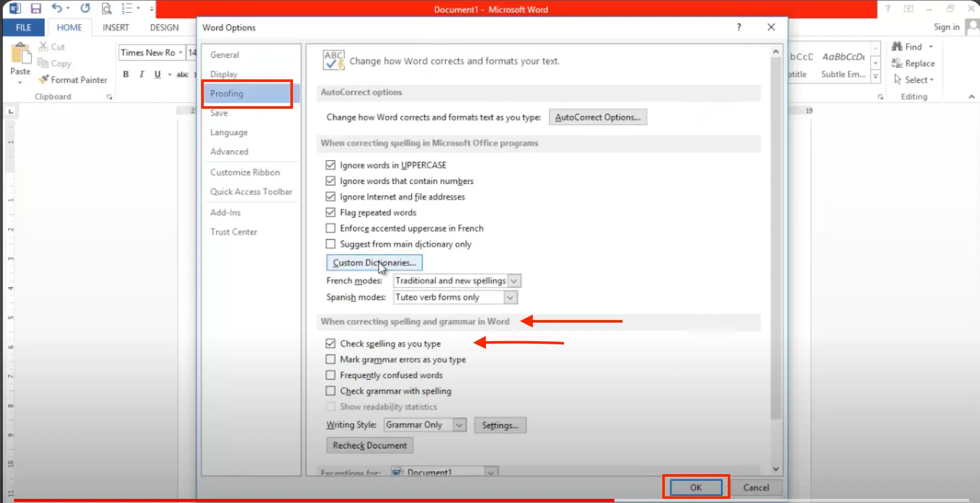Image resolution: width=980 pixels, height=503 pixels.
Task: Click the strikethrough abc button
Action: coord(182,74)
